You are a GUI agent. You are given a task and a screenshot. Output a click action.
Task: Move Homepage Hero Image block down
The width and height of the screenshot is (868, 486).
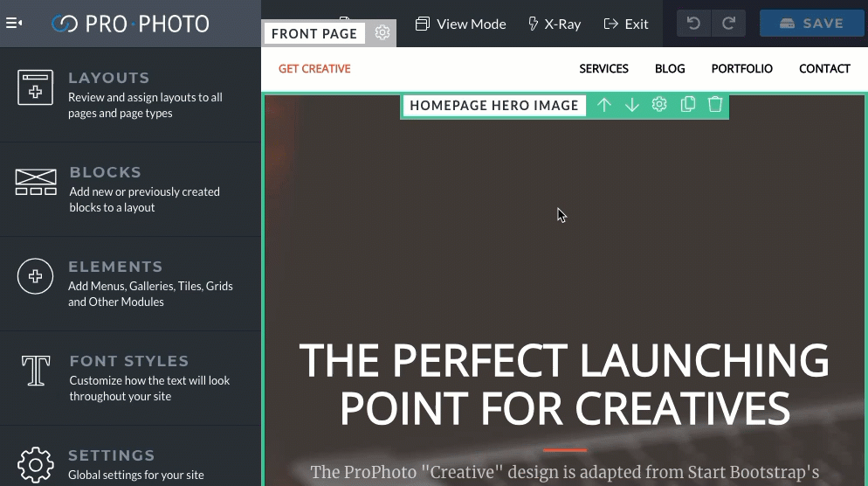(x=631, y=105)
